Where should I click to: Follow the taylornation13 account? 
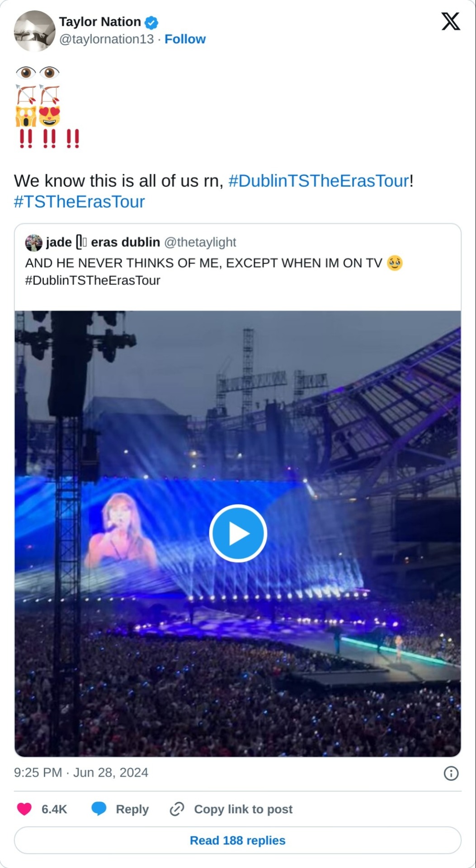185,39
